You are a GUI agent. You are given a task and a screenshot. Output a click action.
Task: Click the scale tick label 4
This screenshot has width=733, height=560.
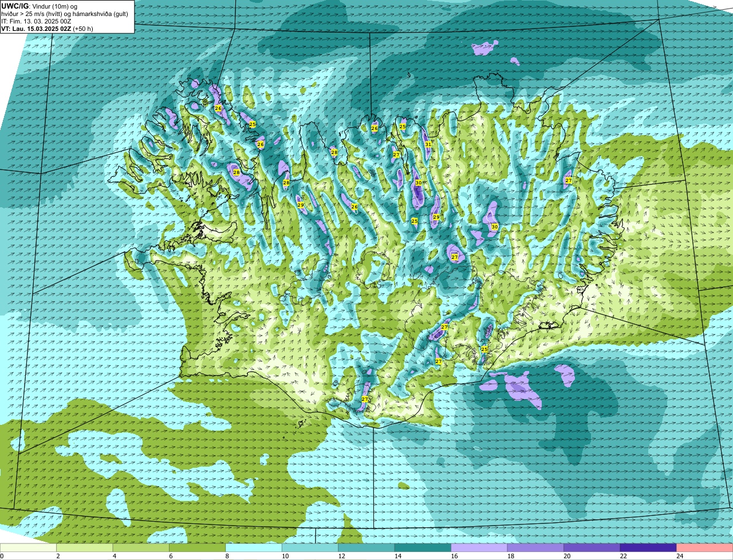pyautogui.click(x=115, y=556)
